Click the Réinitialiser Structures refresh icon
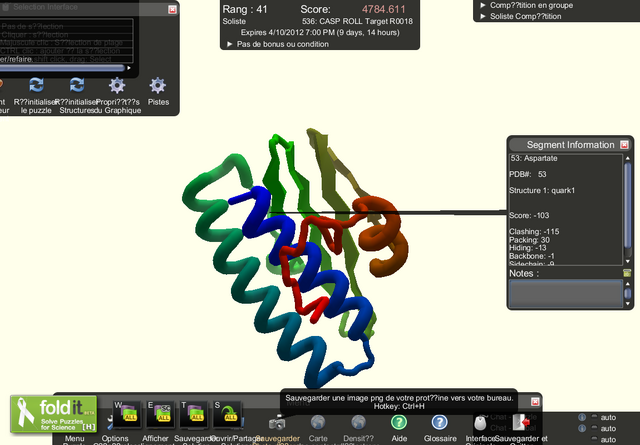 pyautogui.click(x=77, y=85)
